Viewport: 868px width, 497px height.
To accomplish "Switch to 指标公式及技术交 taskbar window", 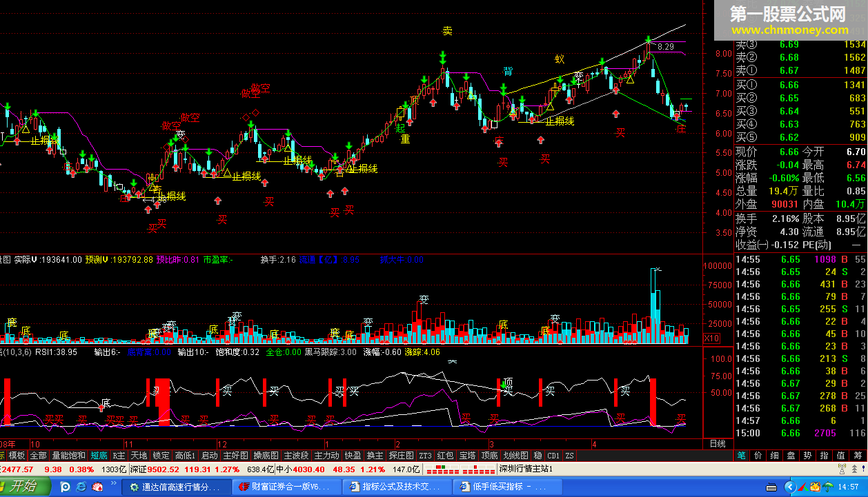I will (396, 487).
